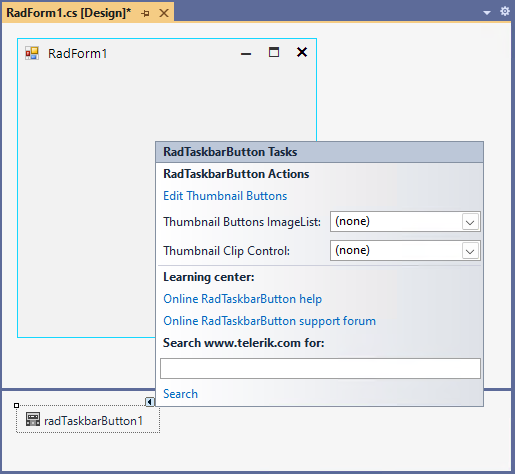Maximize the RadForm1 designer form
The height and width of the screenshot is (474, 515).
point(274,52)
